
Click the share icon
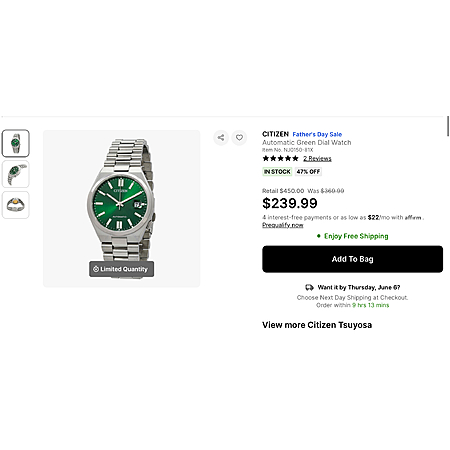pos(221,137)
